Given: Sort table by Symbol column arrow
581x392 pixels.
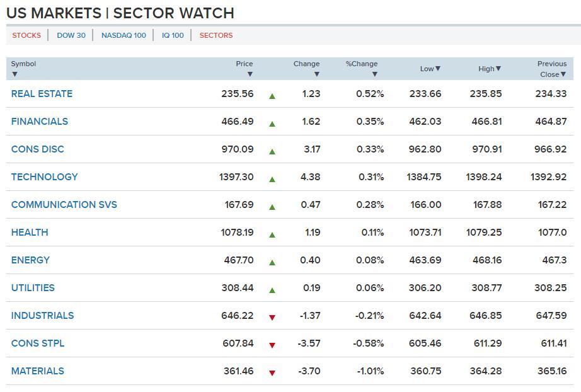Looking at the screenshot, I should 14,74.
